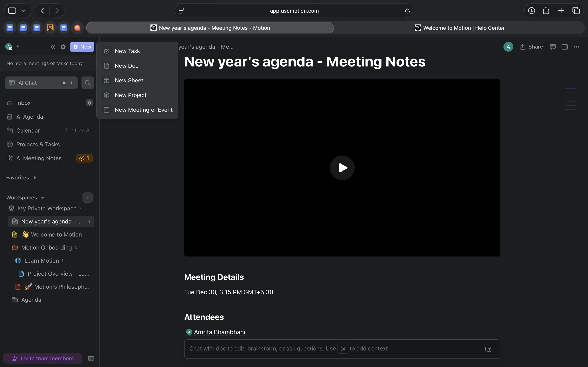Expand the Favorites section
Viewport: 588px width, 367px height.
coord(35,178)
